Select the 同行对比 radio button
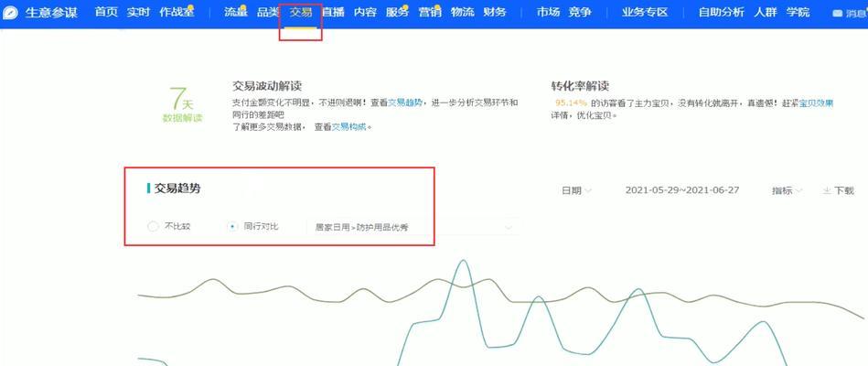Viewport: 868px width, 366px height. [x=232, y=227]
